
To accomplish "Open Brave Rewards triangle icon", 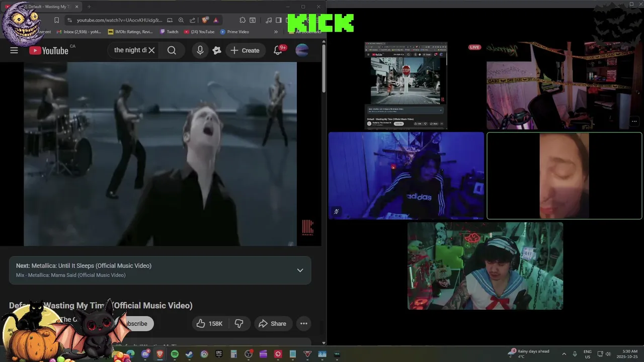I will pyautogui.click(x=215, y=20).
